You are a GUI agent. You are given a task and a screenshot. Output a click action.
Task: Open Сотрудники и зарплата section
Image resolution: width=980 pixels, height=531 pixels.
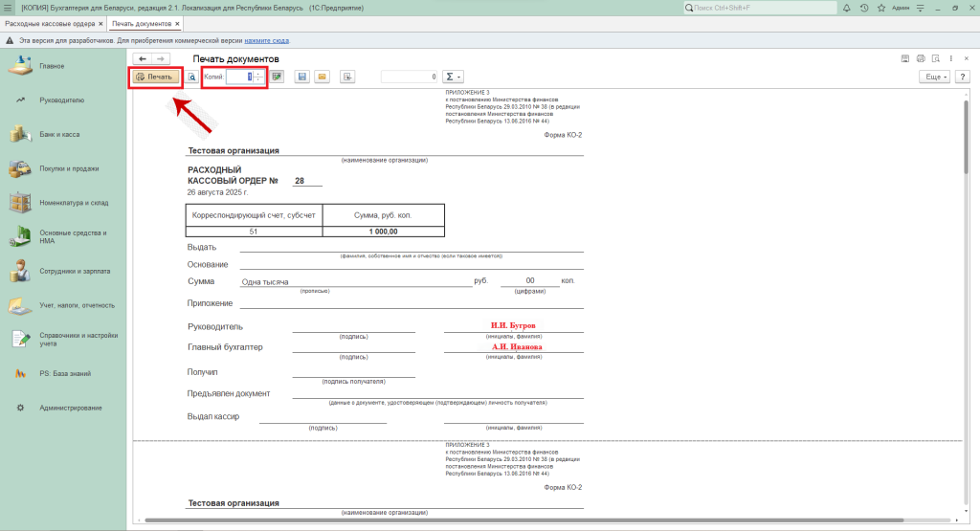pos(75,271)
